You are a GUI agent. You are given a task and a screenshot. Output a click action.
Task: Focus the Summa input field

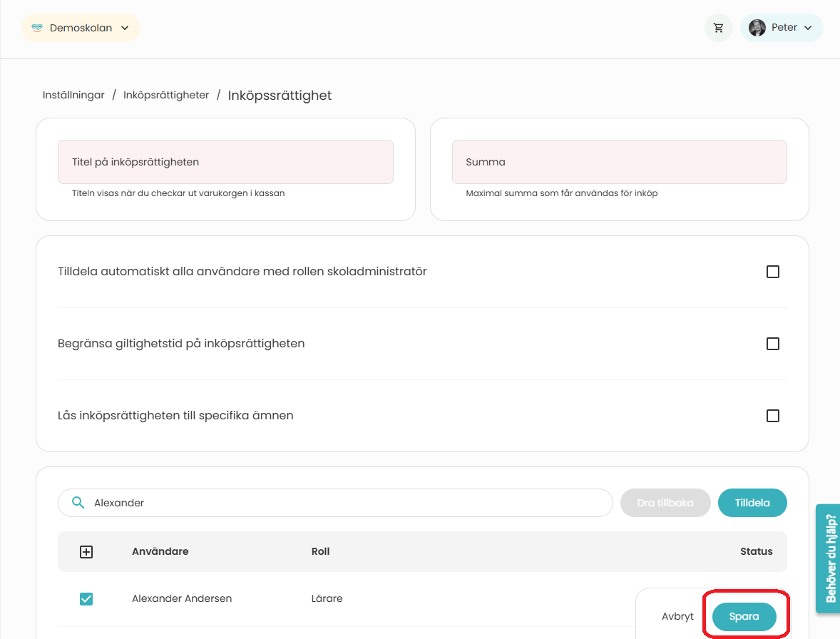(x=619, y=162)
